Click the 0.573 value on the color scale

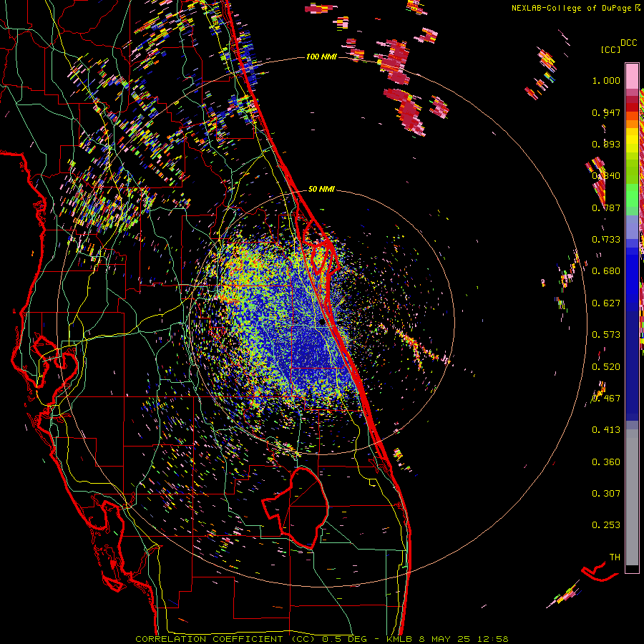pos(606,335)
